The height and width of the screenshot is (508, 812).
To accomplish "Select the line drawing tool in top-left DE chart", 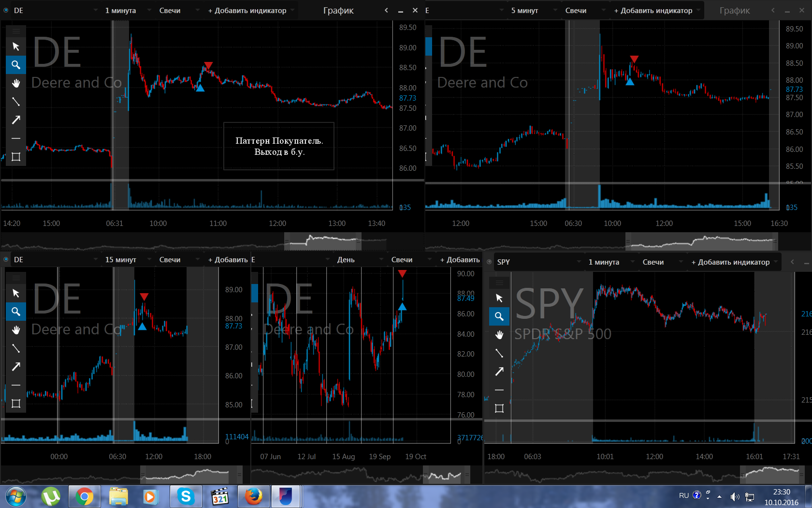I will tap(16, 102).
